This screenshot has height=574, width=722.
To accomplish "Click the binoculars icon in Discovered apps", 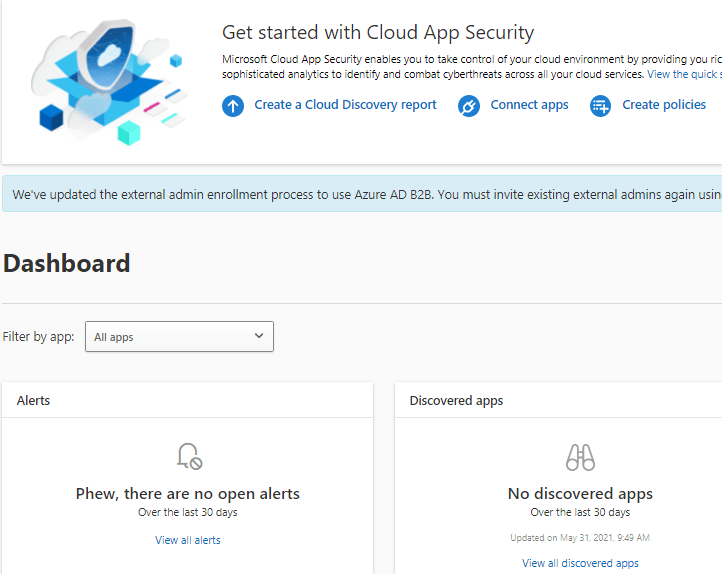I will 580,458.
